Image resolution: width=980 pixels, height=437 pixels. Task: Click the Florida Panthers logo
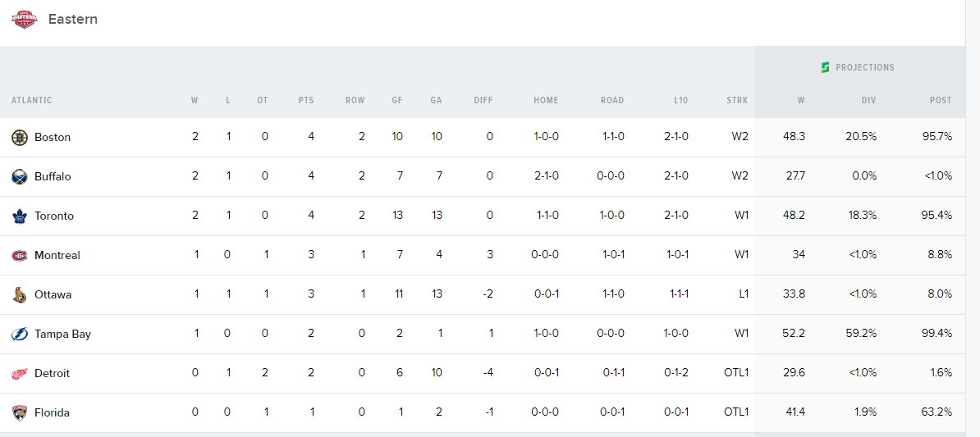tap(20, 412)
